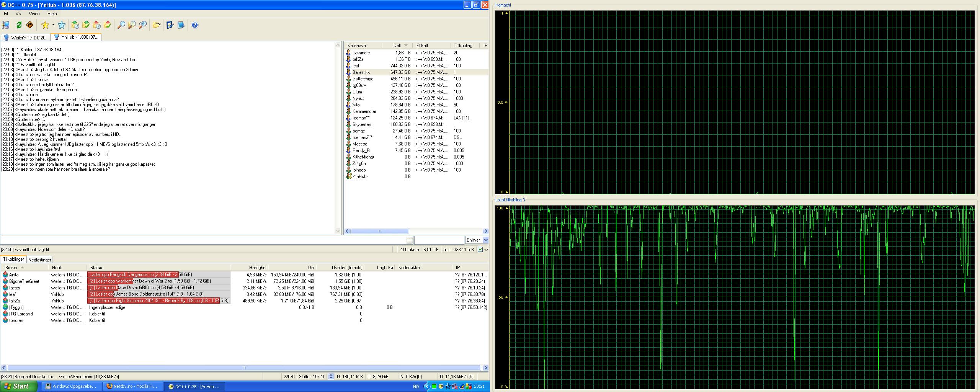The image size is (980, 392).
Task: Click Flight Simulator 2004 upload progress bar
Action: coord(159,301)
